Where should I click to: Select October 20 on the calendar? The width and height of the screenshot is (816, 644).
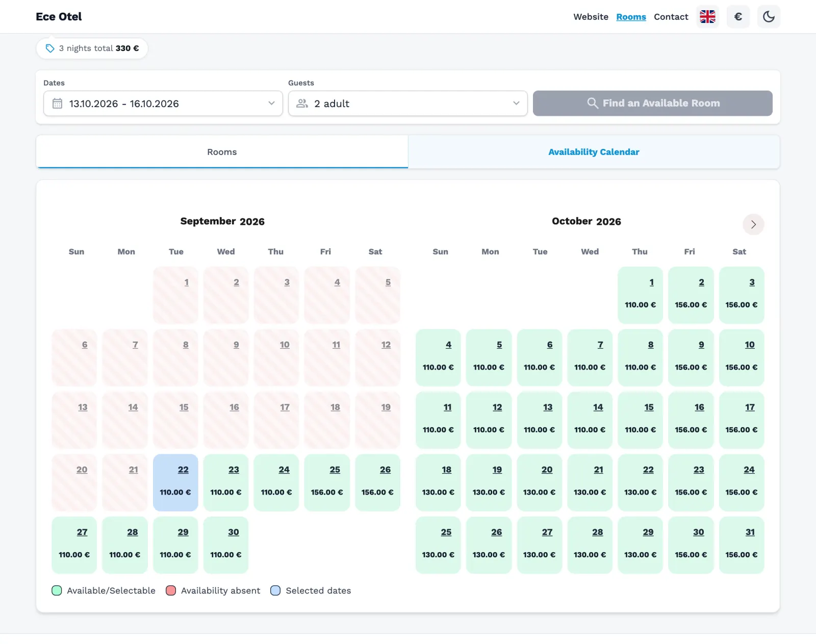tap(539, 482)
